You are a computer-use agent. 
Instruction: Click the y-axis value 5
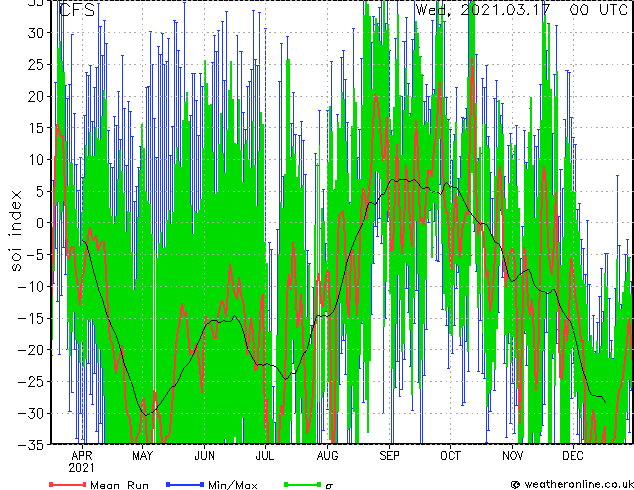coord(40,191)
